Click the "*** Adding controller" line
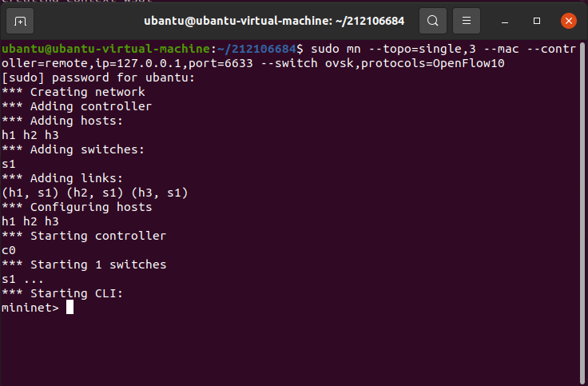Viewport: 588px width, 386px height. (77, 106)
